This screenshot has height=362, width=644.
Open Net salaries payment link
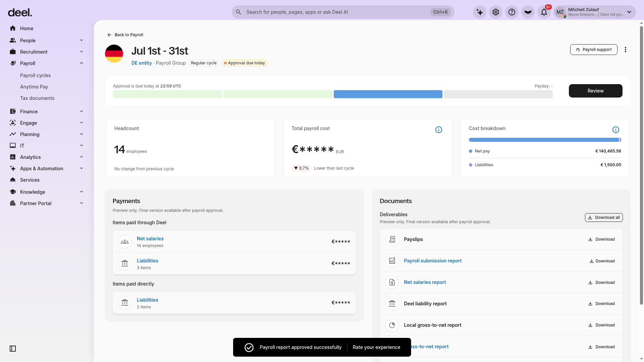[x=150, y=239]
